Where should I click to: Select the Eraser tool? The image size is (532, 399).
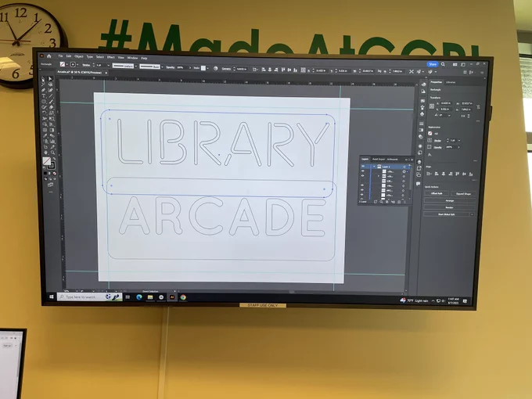tap(51, 107)
